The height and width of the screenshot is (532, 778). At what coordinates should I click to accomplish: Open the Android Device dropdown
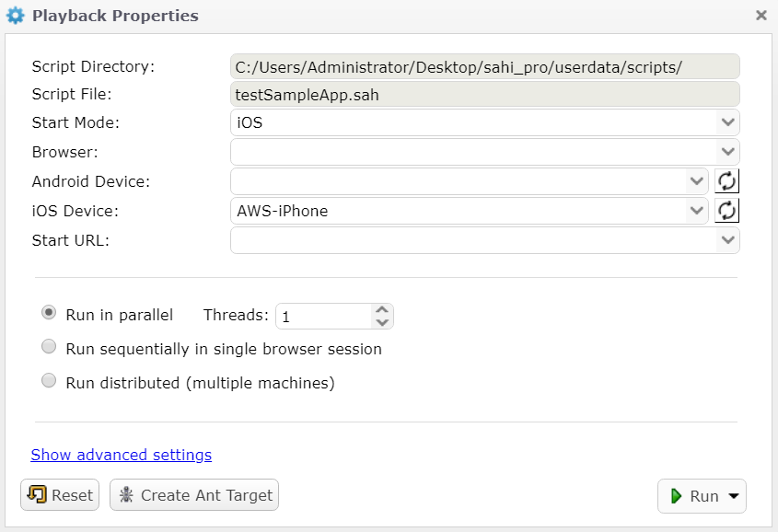tap(696, 181)
